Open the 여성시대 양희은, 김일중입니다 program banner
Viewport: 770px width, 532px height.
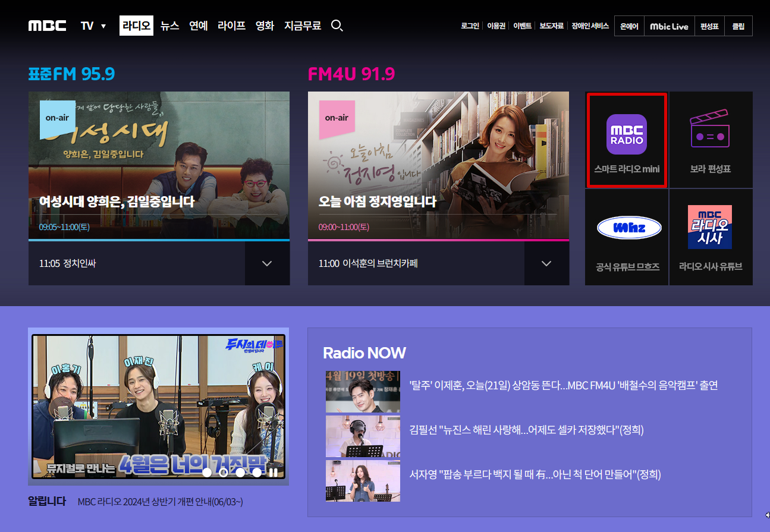coord(159,166)
